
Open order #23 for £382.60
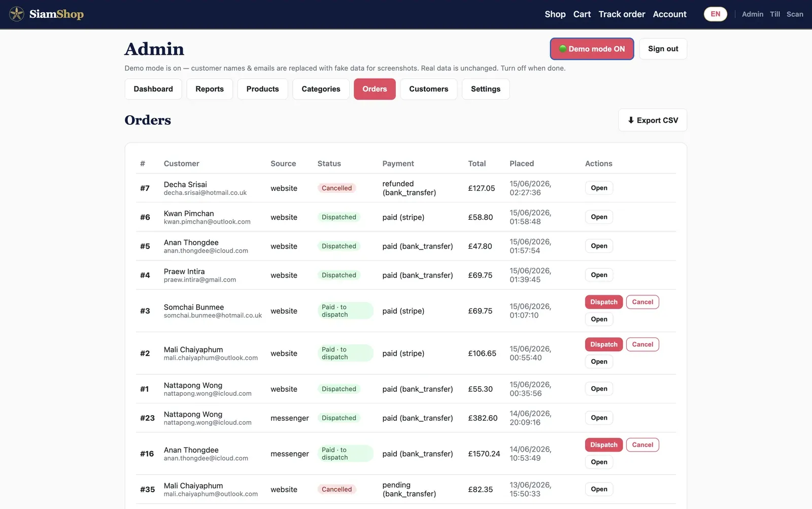599,418
